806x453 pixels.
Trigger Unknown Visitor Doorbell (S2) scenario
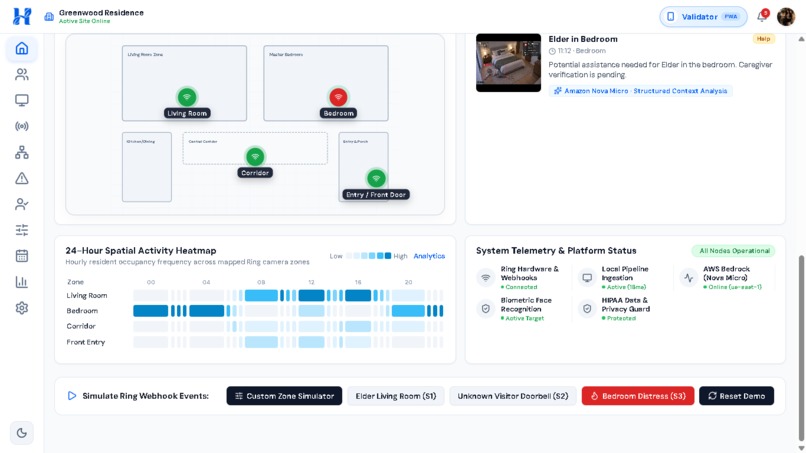[513, 396]
